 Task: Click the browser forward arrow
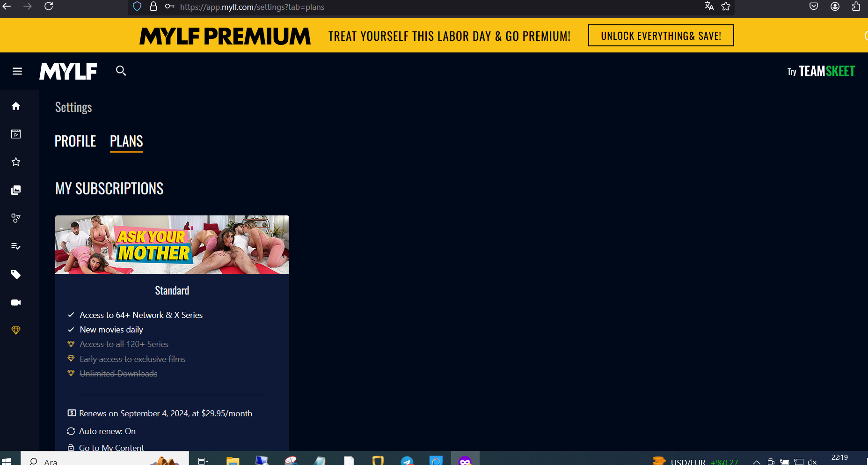pos(28,7)
